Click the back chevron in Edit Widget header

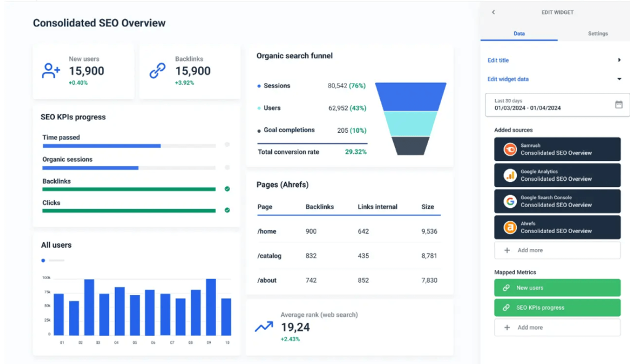(x=493, y=12)
